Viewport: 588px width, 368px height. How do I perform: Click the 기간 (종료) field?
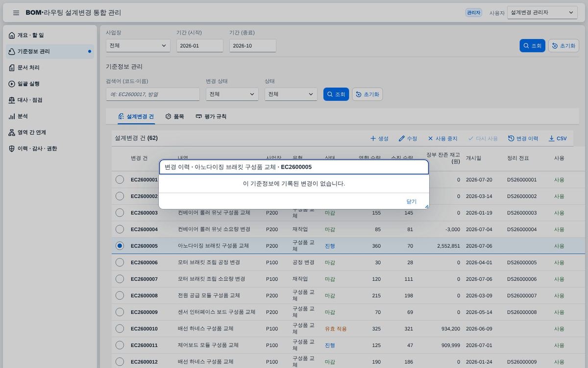click(253, 46)
